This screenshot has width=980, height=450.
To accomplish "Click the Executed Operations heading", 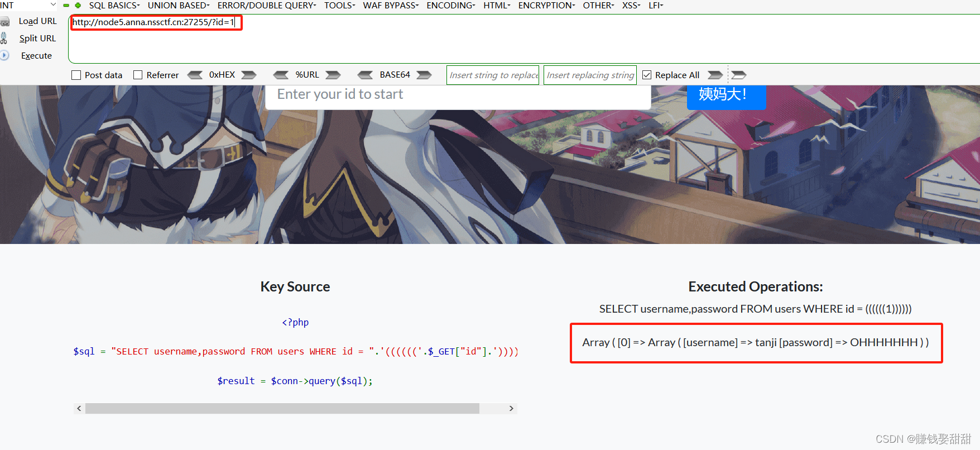I will click(x=756, y=287).
